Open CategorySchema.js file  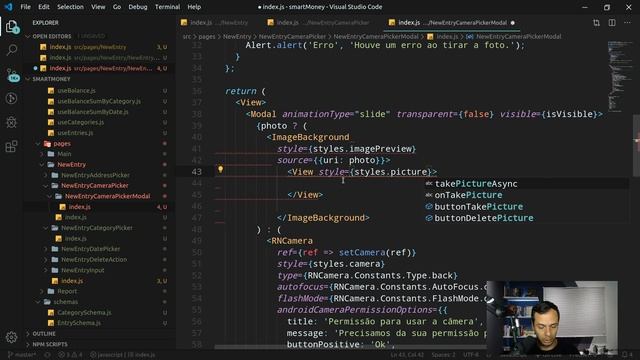click(x=100, y=313)
